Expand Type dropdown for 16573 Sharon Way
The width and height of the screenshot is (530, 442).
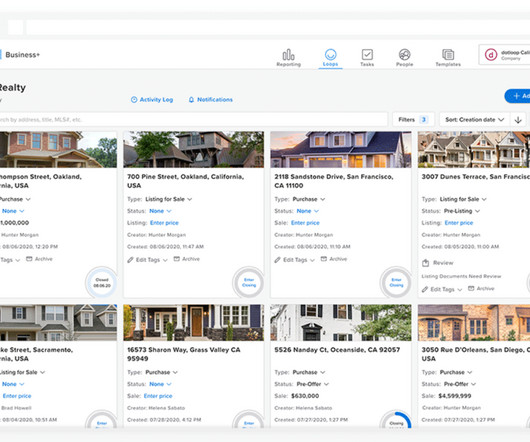(161, 372)
